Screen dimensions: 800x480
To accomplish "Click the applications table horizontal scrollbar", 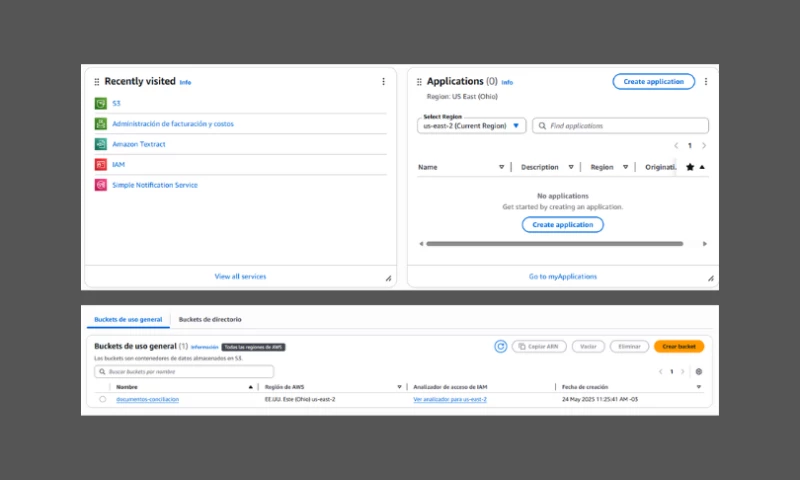I will click(555, 244).
